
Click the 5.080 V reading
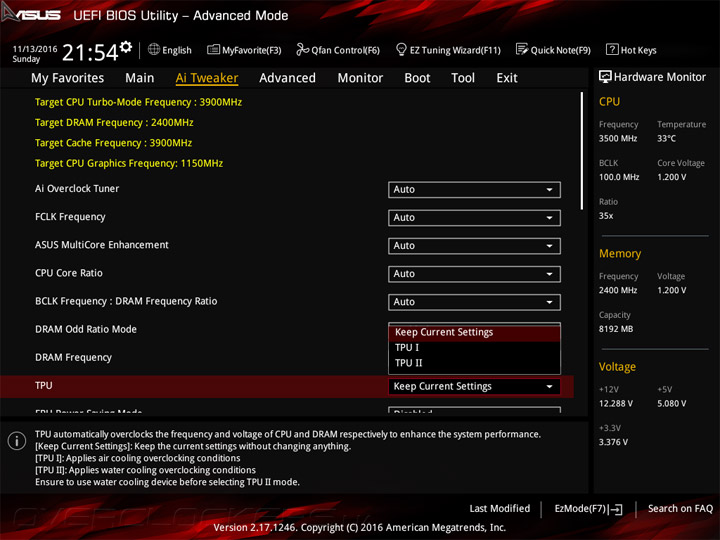[x=672, y=404]
